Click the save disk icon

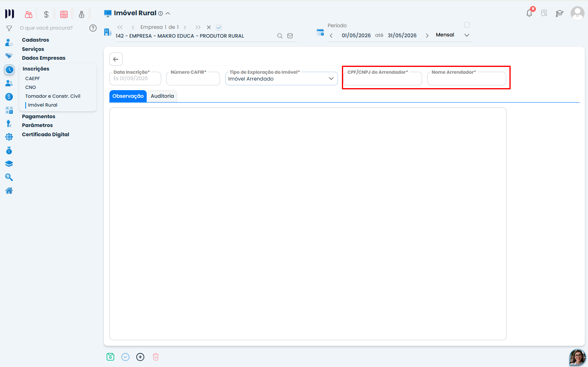pyautogui.click(x=111, y=357)
